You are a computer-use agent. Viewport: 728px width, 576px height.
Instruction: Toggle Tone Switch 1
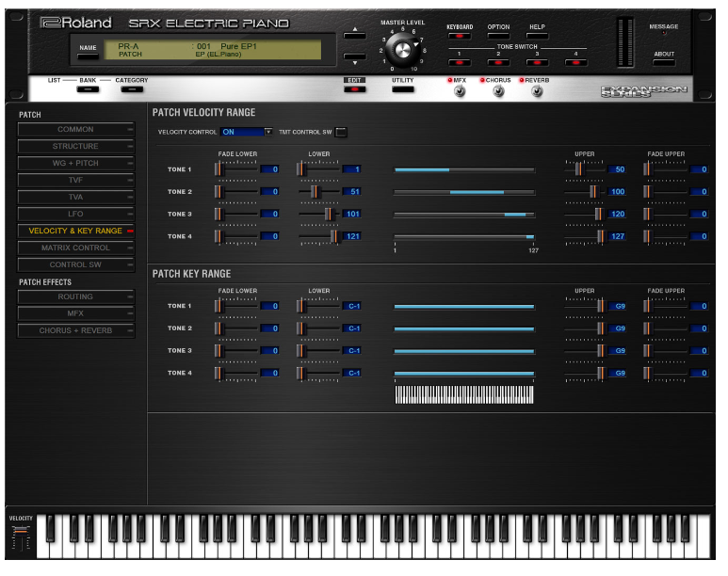[x=460, y=62]
